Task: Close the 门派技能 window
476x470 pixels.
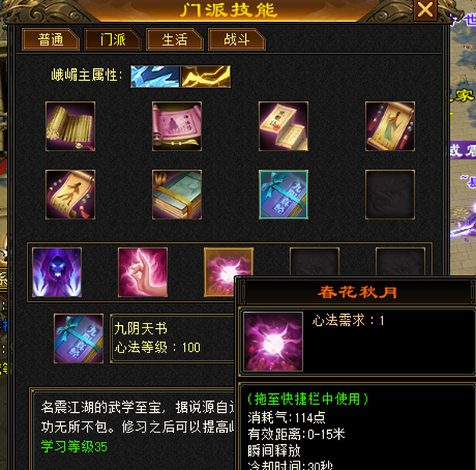Action: [x=425, y=9]
